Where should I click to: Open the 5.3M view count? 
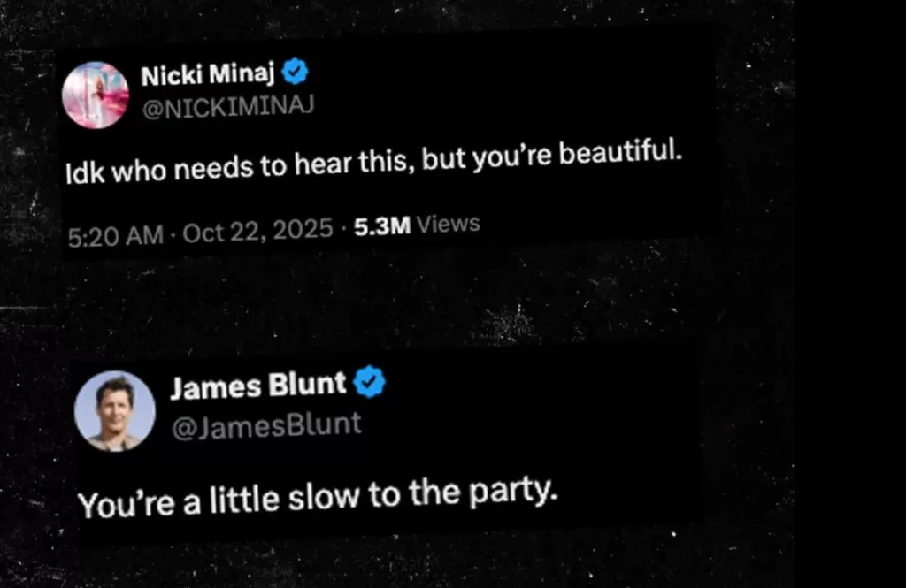tap(381, 226)
